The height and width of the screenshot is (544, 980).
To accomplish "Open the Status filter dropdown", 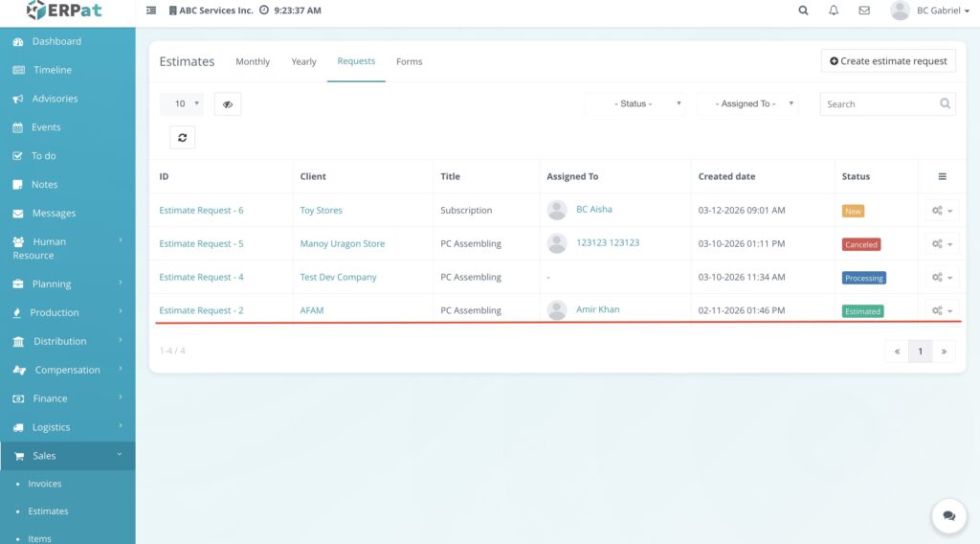I will pos(635,103).
